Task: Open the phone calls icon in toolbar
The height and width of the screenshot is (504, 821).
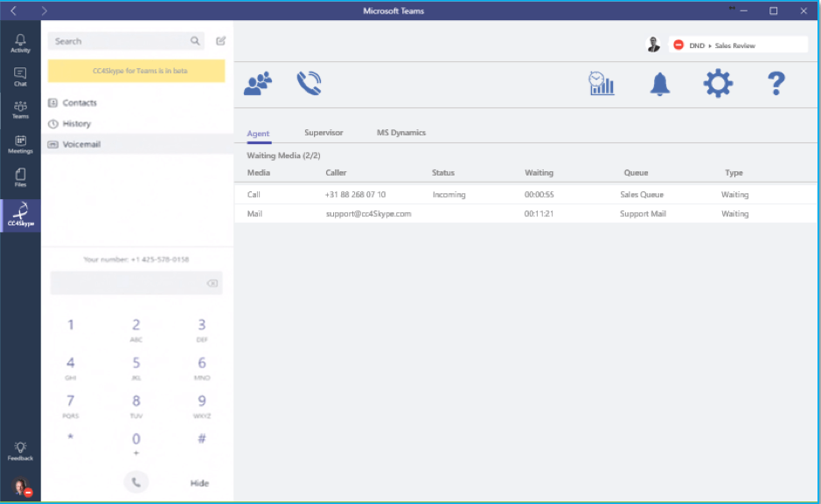Action: pos(309,83)
